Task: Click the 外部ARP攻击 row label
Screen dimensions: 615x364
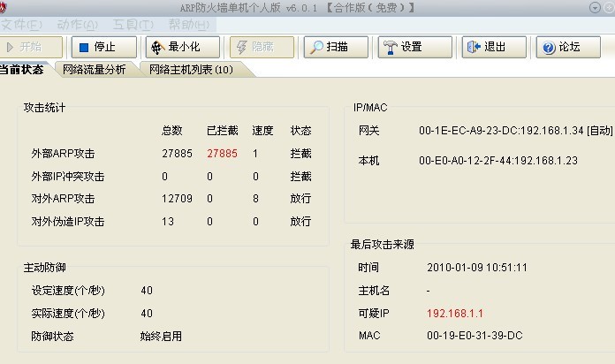Action: (x=63, y=154)
